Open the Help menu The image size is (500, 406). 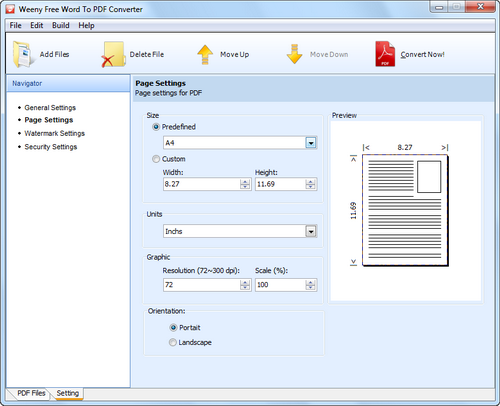[x=86, y=25]
